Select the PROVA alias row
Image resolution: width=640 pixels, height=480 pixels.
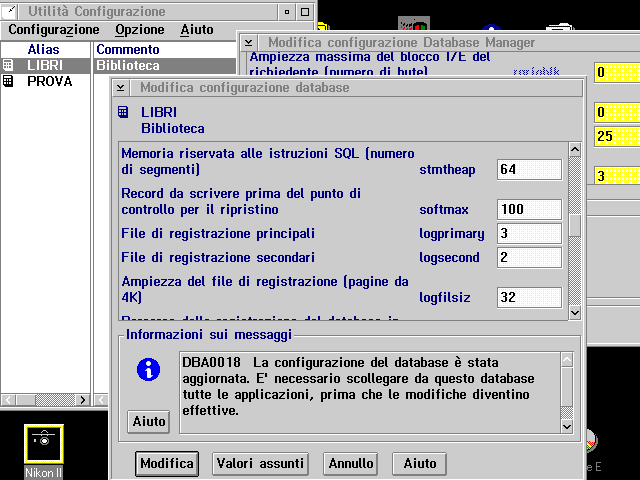click(x=49, y=81)
